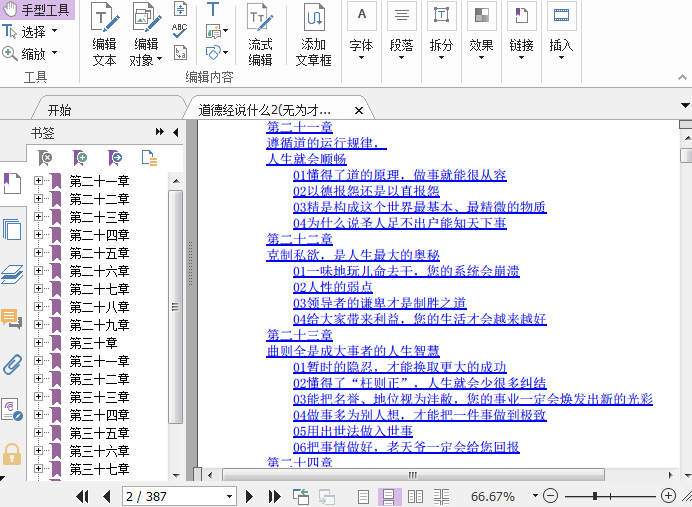Open link 02以德报怨还是以直报怨

366,191
